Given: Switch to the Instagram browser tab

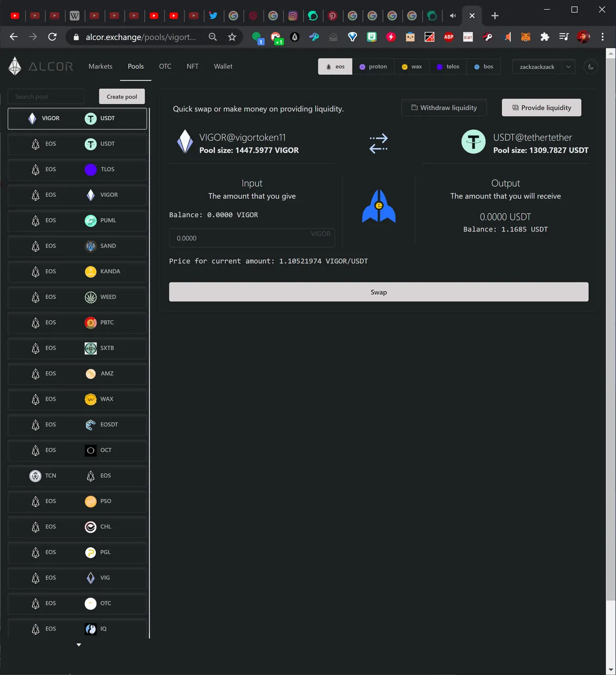Looking at the screenshot, I should [x=293, y=16].
